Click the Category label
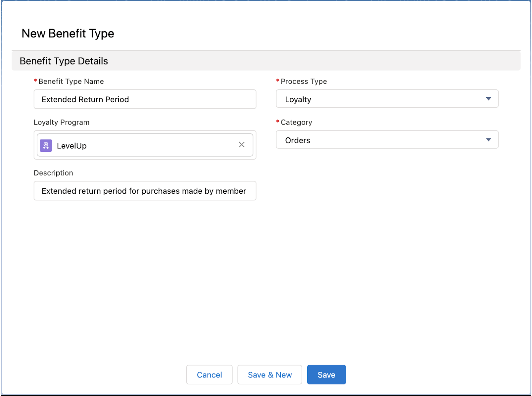532x396 pixels. pyautogui.click(x=296, y=123)
